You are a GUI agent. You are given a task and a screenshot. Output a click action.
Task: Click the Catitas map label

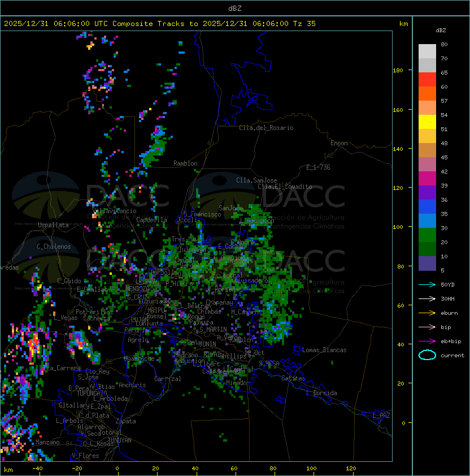pyautogui.click(x=293, y=378)
